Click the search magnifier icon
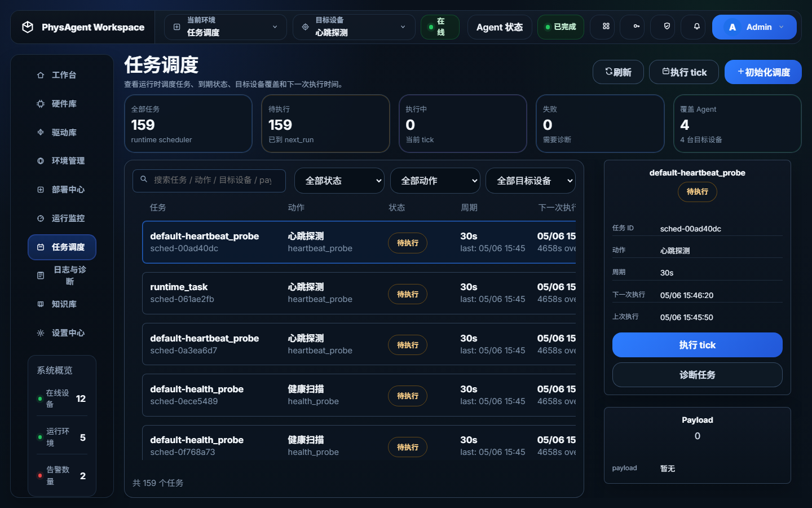The image size is (812, 508). (x=144, y=179)
